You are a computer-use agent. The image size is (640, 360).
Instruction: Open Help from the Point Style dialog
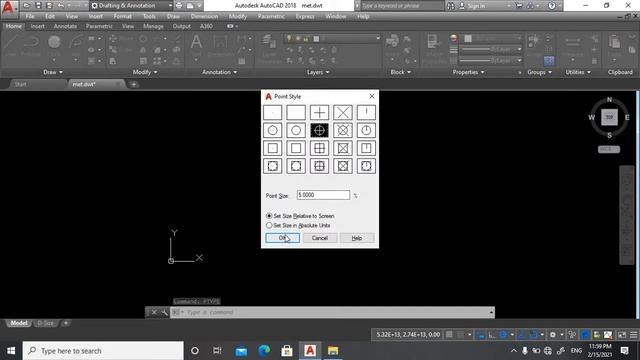point(357,238)
